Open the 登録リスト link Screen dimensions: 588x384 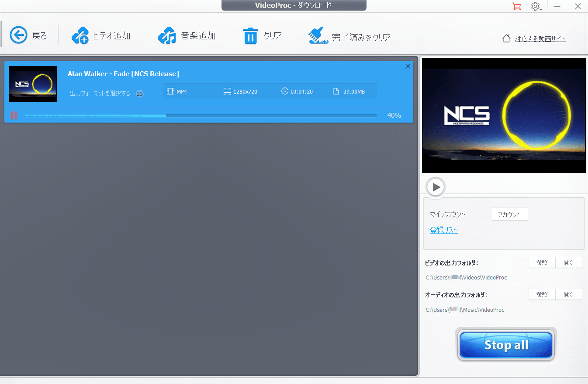point(444,230)
